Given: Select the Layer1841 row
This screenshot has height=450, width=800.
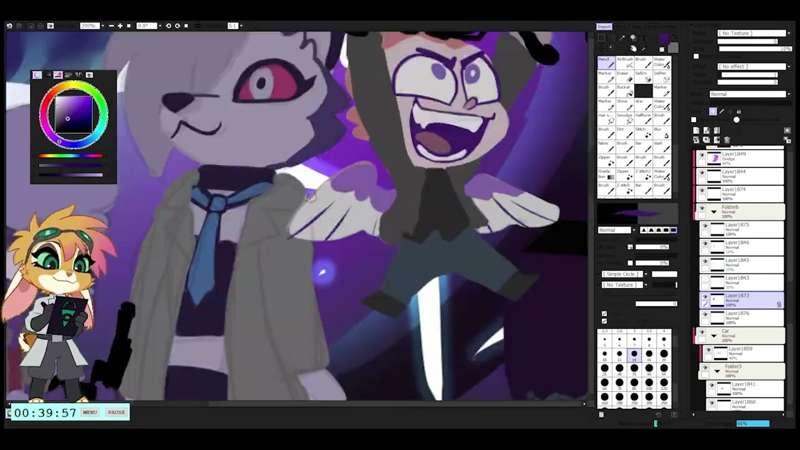Looking at the screenshot, I should pyautogui.click(x=745, y=388).
